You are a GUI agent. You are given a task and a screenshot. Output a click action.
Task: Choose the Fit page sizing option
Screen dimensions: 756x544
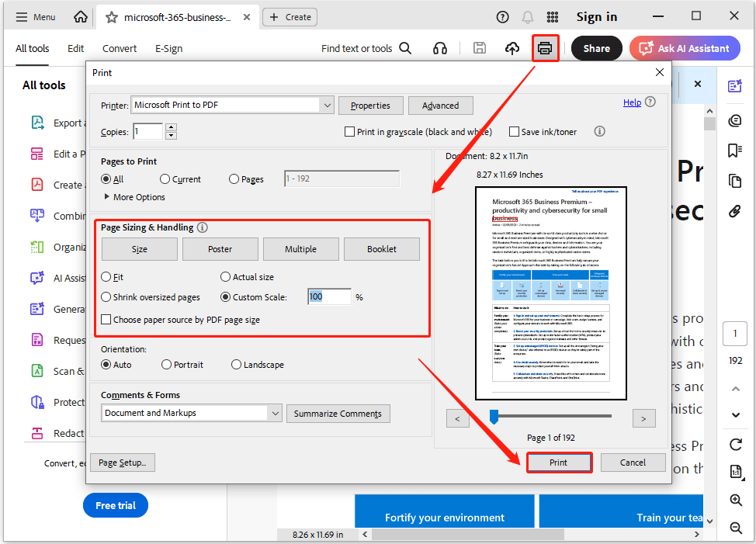[105, 277]
